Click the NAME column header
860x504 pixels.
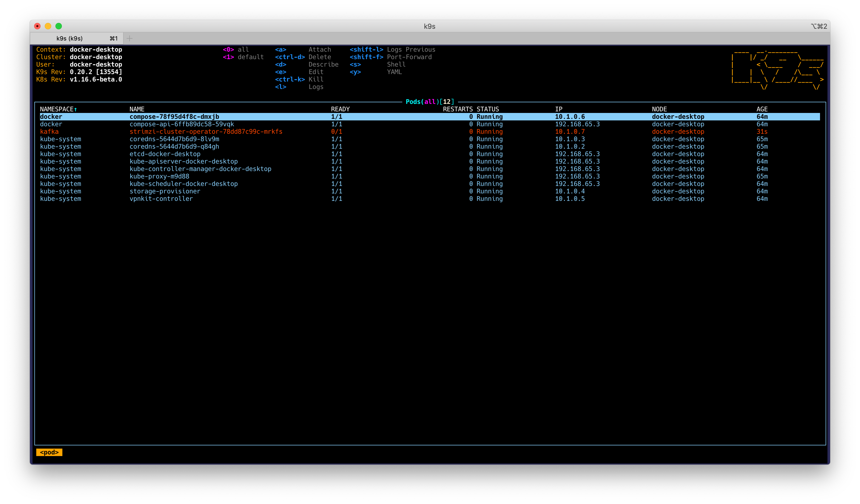(137, 109)
